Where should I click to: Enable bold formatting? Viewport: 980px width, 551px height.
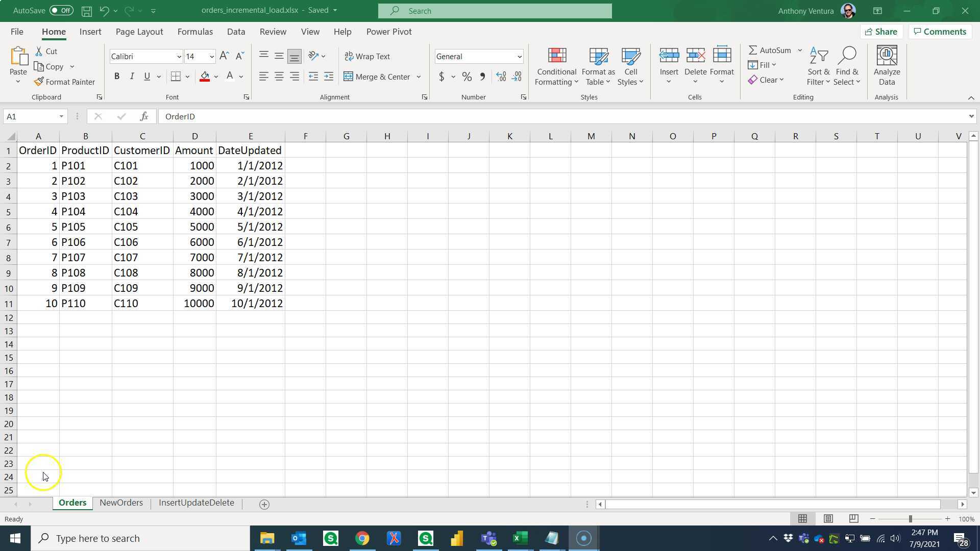(117, 76)
